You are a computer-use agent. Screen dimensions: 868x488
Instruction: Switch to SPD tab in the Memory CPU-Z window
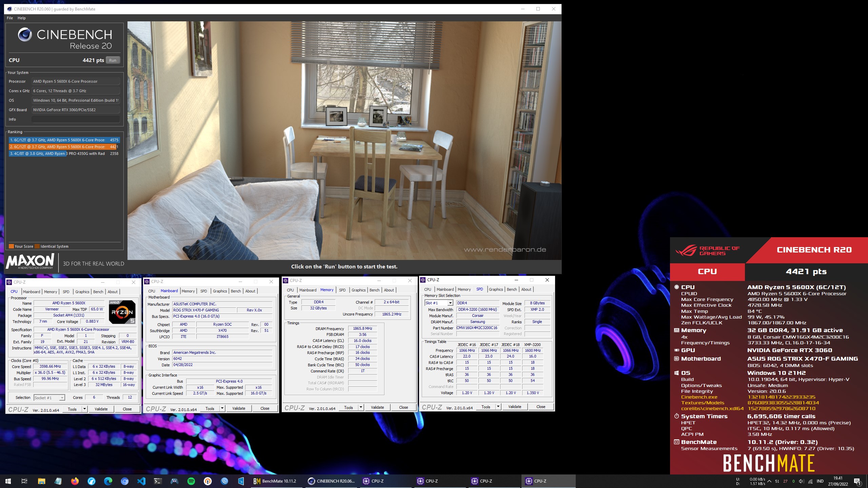tap(342, 290)
